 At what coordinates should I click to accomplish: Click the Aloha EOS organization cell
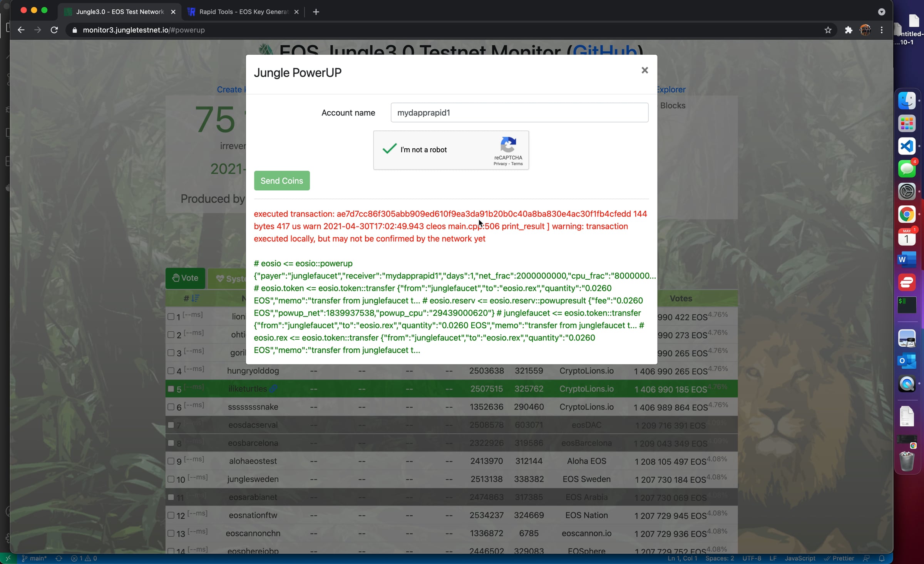point(586,461)
